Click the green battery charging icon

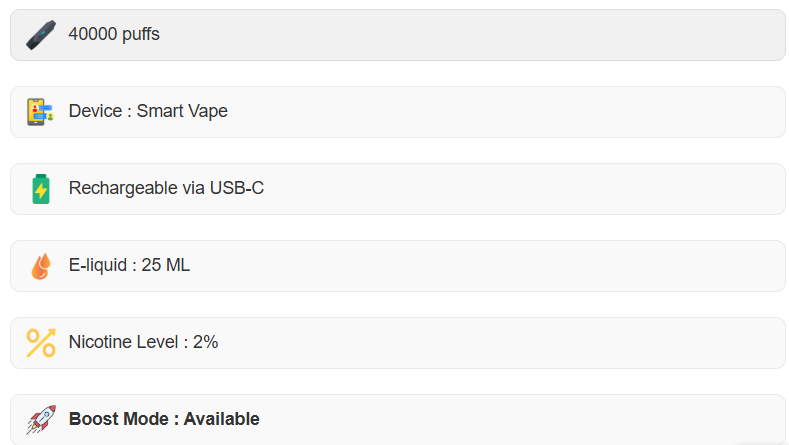tap(41, 189)
